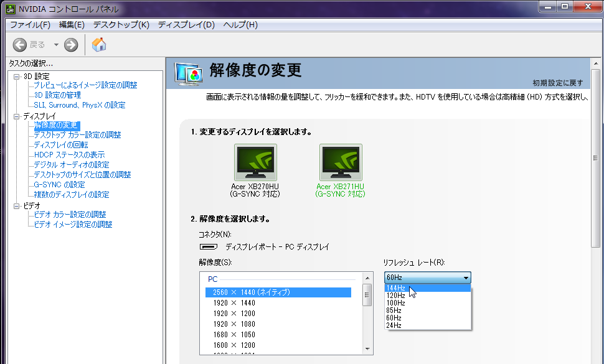Collapse the 3D 設定 tree node
Viewport: 604px width, 364px height.
tap(17, 77)
